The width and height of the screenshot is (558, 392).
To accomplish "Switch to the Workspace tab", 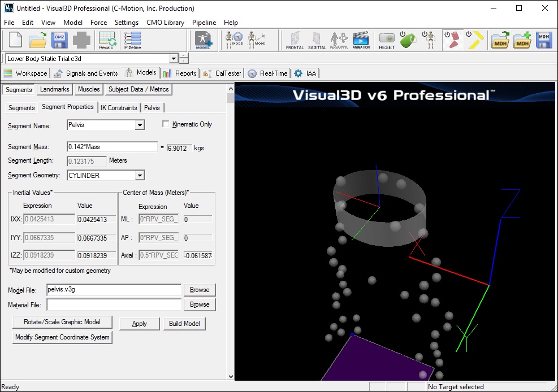I will pyautogui.click(x=25, y=73).
